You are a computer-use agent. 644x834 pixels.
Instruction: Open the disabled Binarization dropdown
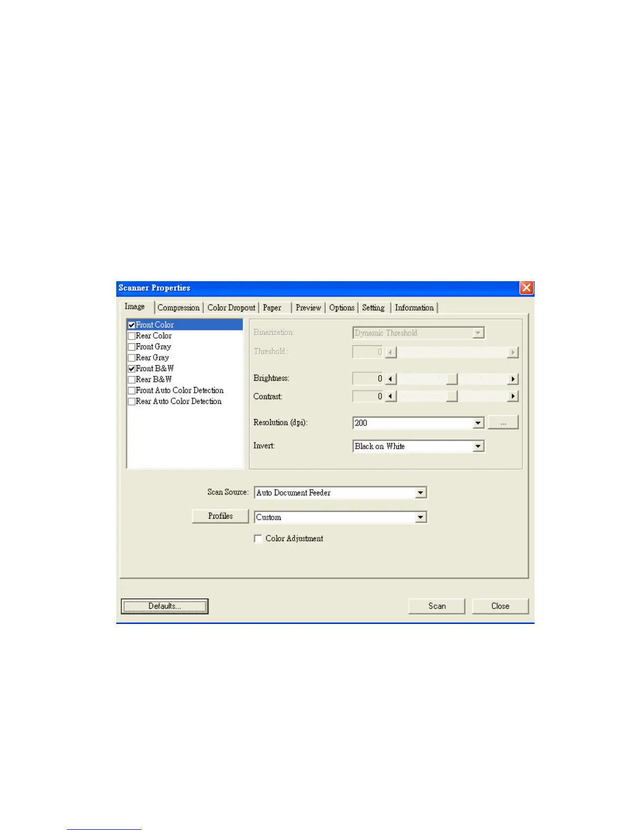478,333
